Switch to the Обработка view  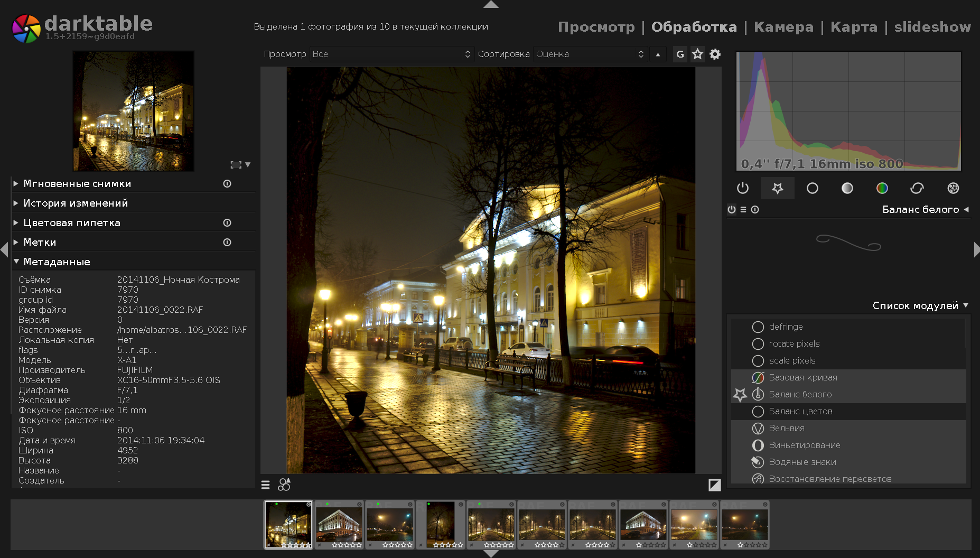pos(694,27)
